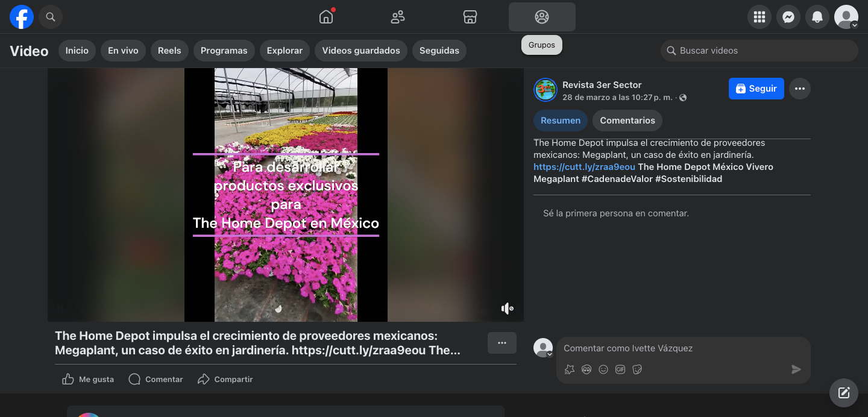Click Comentar under the video
The image size is (868, 417).
[156, 379]
